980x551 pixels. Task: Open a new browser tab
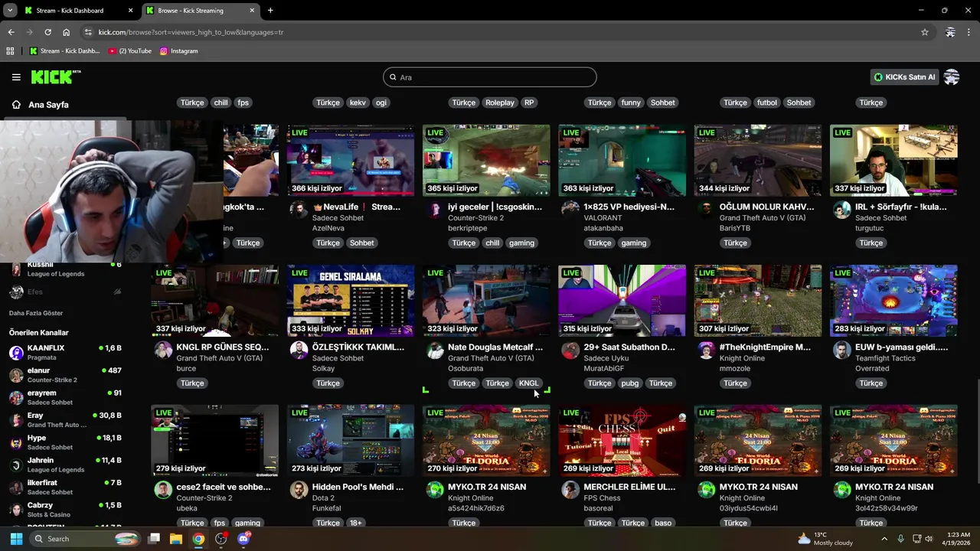(270, 11)
